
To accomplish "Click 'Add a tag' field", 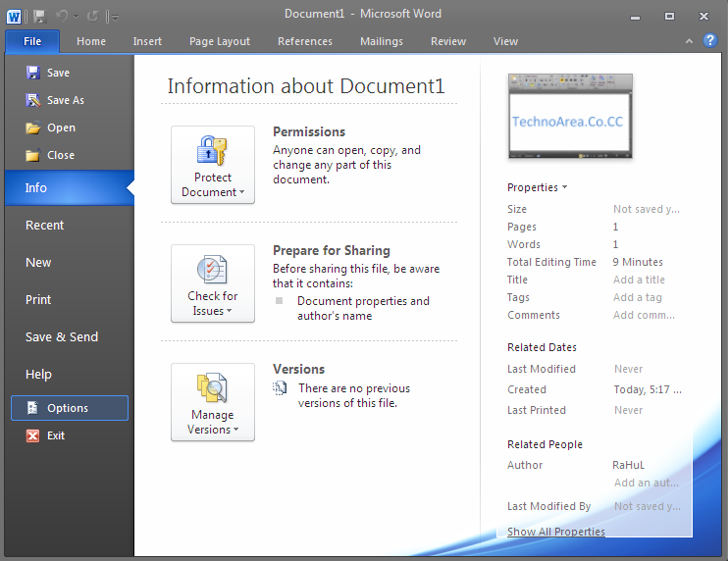I will point(638,297).
